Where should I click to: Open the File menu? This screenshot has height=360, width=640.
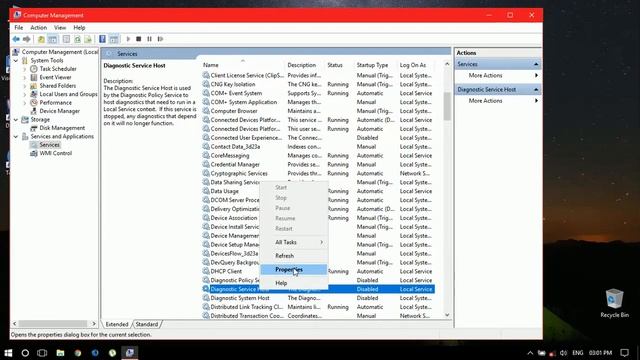click(19, 28)
